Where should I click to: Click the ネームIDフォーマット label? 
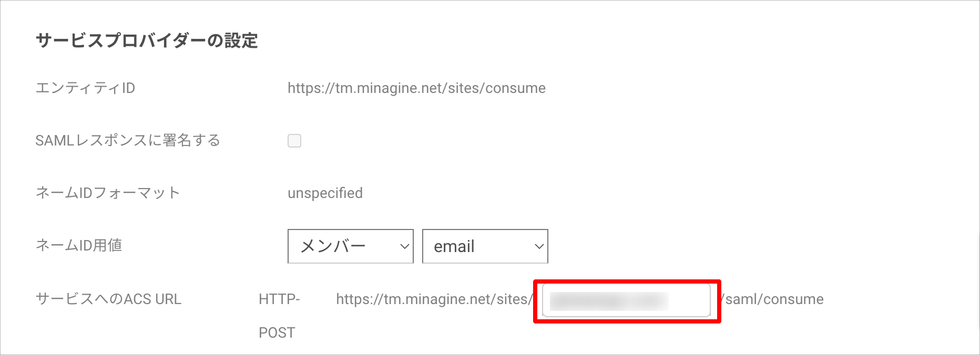point(108,193)
